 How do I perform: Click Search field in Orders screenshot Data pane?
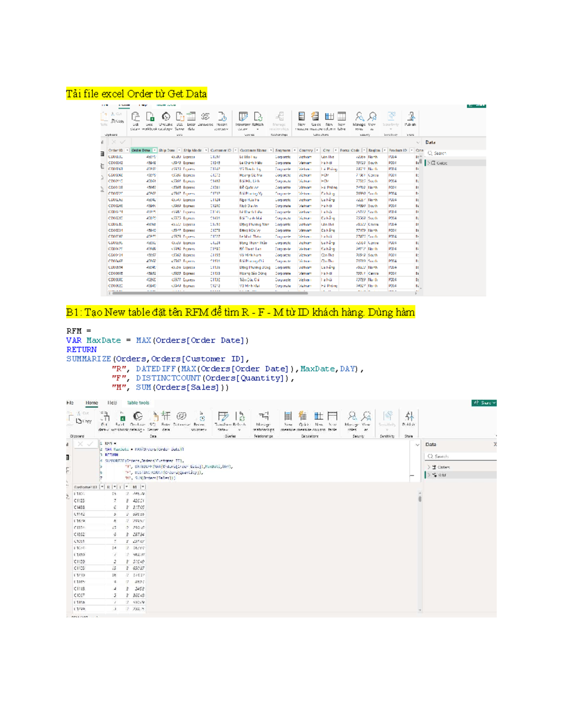[x=455, y=153]
